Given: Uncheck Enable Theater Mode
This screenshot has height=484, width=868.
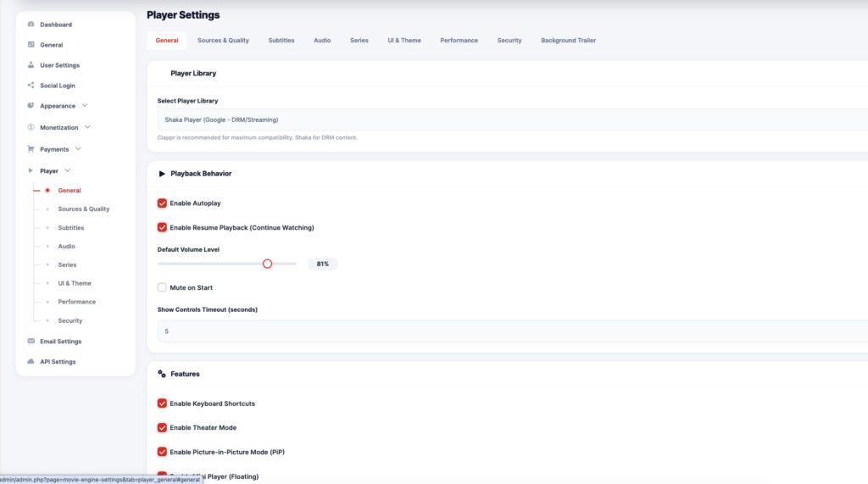Looking at the screenshot, I should 162,428.
